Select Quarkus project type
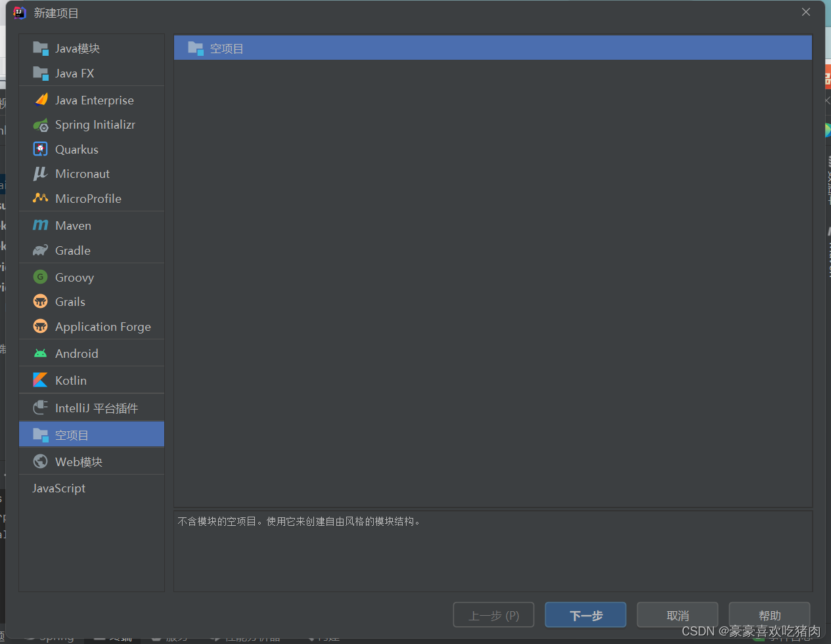The width and height of the screenshot is (831, 644). click(92, 149)
